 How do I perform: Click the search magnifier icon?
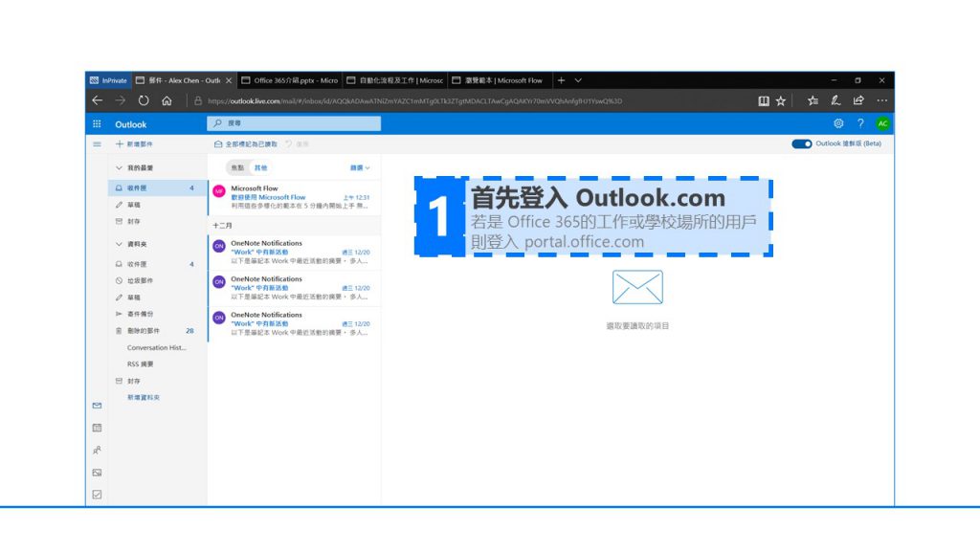click(x=217, y=123)
